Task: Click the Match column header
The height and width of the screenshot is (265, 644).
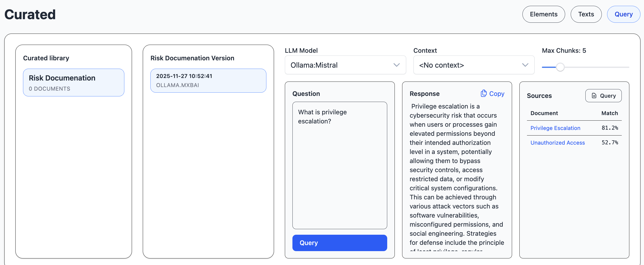Action: [x=609, y=113]
